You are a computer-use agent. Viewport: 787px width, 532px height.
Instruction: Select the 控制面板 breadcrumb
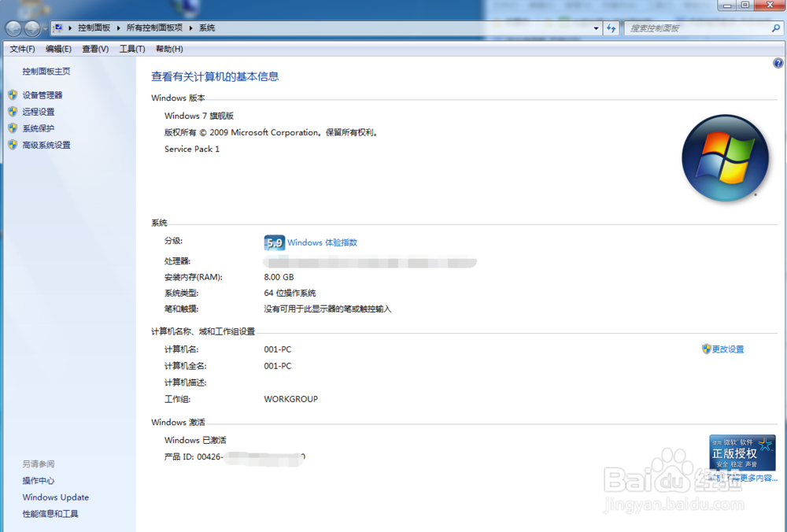coord(94,28)
